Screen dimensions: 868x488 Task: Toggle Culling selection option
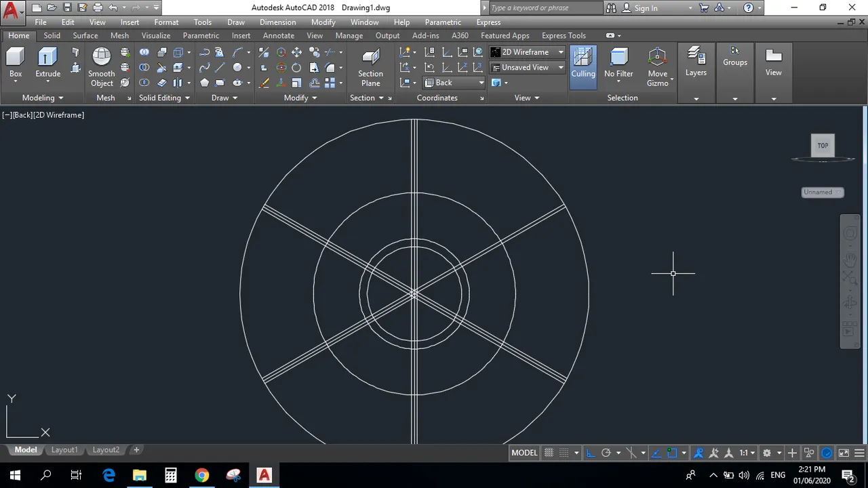pyautogui.click(x=583, y=66)
